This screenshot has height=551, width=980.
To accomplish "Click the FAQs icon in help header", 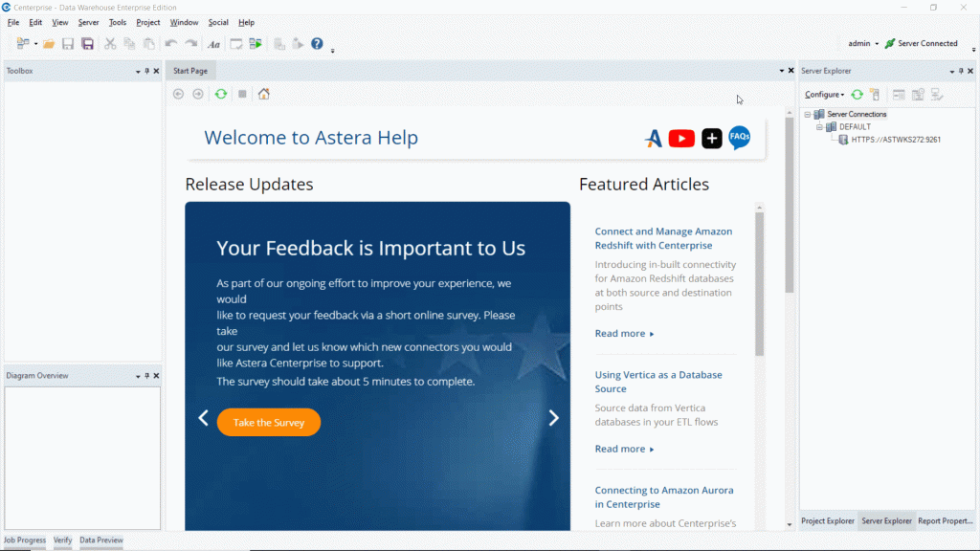I will coord(739,139).
